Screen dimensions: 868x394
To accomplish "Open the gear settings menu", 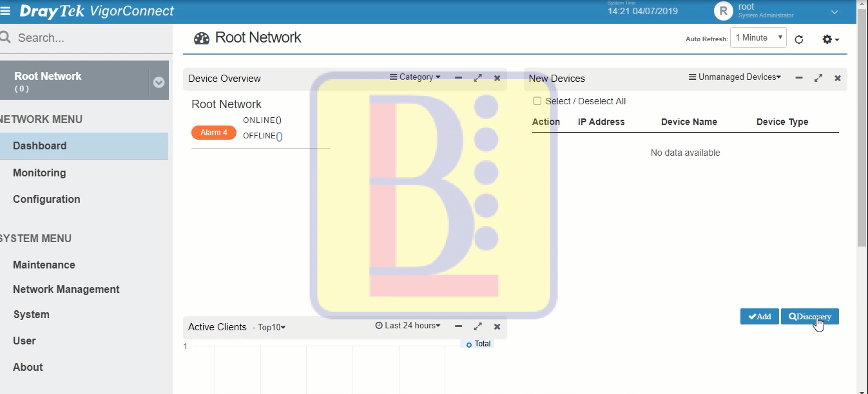I will coord(830,39).
